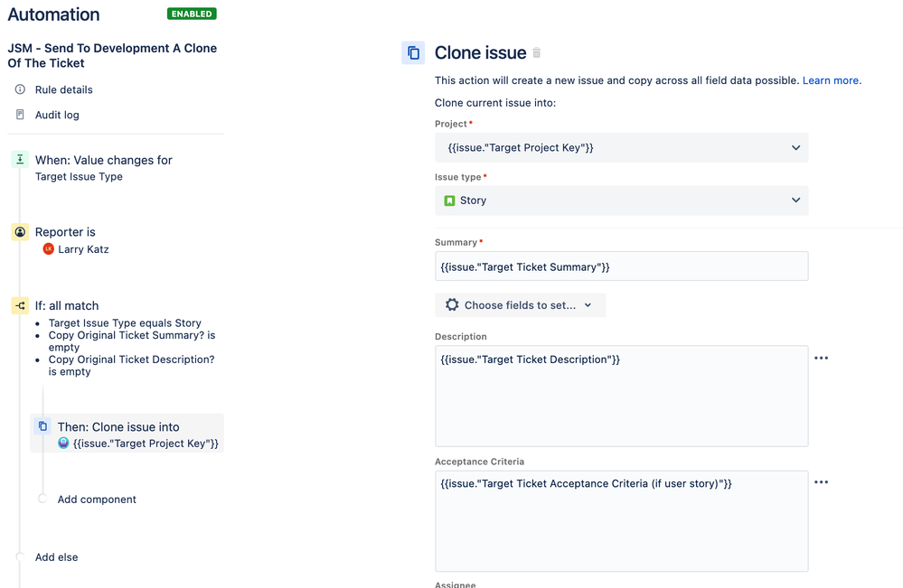Click the gear icon in Choose fields to set
Screen dimensions: 903x588
[452, 305]
